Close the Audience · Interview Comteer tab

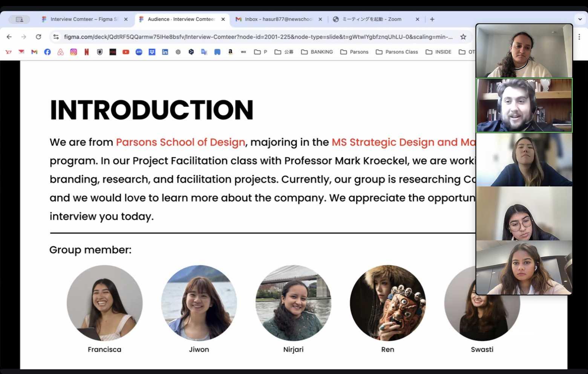click(x=223, y=19)
